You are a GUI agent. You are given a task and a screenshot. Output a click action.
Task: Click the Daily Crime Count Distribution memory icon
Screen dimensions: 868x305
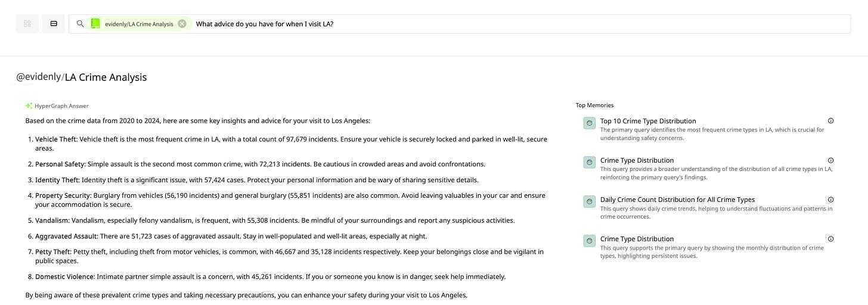(x=589, y=201)
